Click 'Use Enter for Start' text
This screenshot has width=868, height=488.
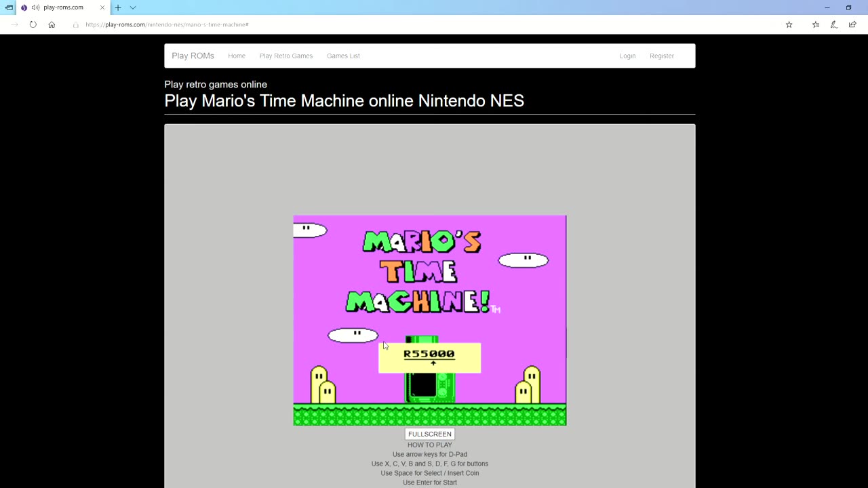[430, 483]
